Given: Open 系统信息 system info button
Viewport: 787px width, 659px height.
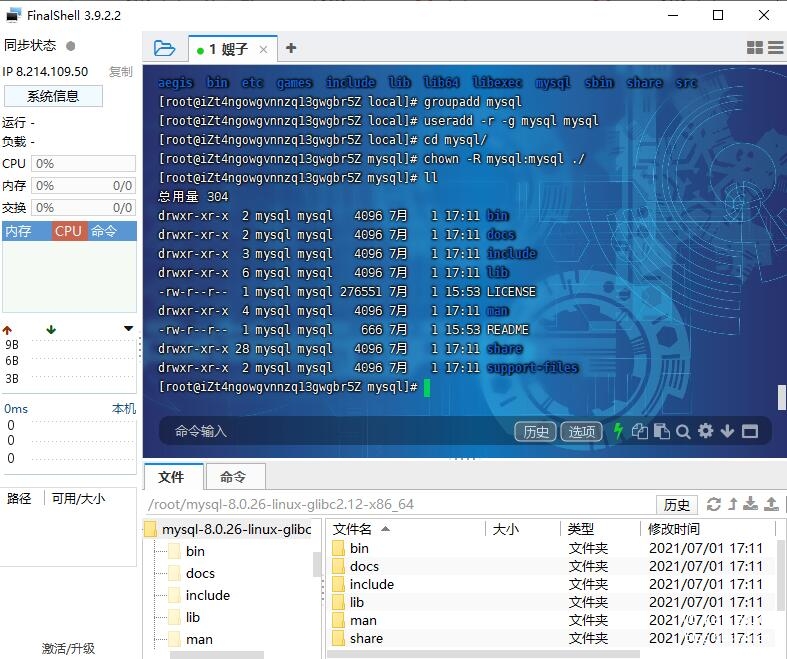Looking at the screenshot, I should (x=53, y=96).
